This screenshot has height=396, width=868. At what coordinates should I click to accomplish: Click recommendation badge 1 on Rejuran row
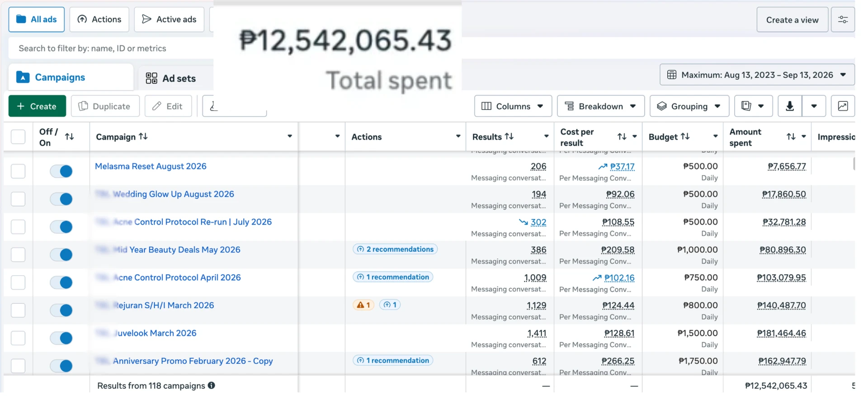point(390,305)
